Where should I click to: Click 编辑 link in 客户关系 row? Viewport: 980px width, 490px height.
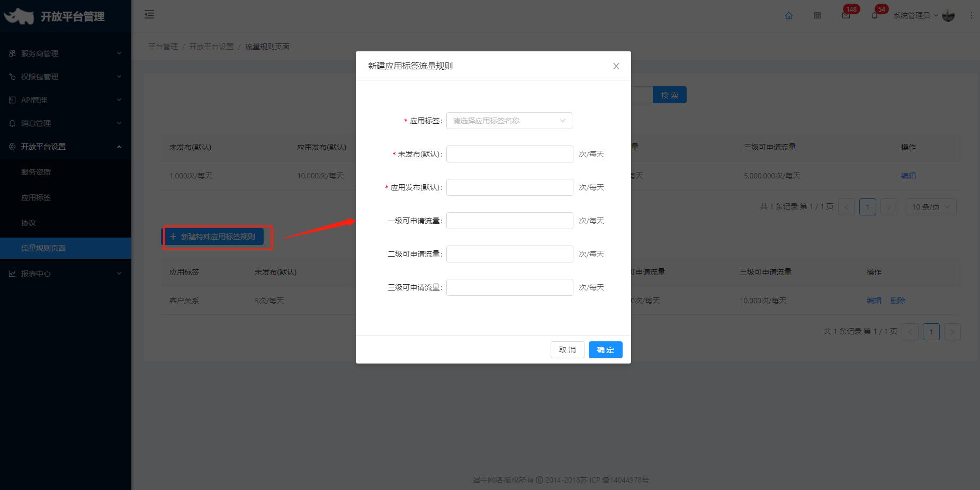(x=874, y=301)
